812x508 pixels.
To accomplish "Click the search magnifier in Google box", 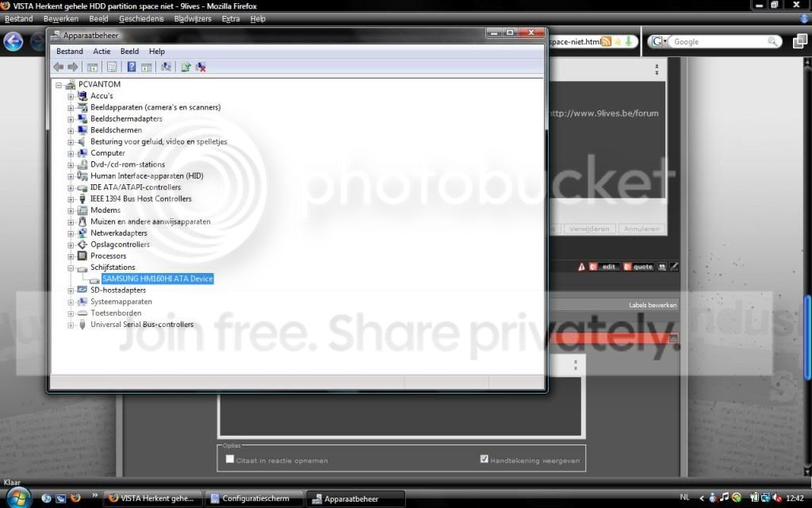I will [x=772, y=41].
